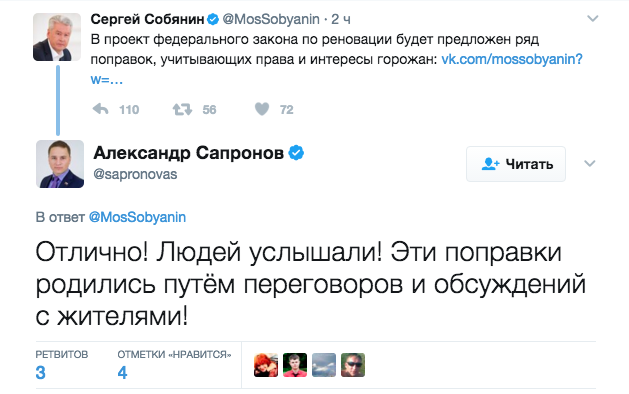The height and width of the screenshot is (394, 629).
Task: Open the @MosSobyanin mention in reply line
Action: point(137,217)
